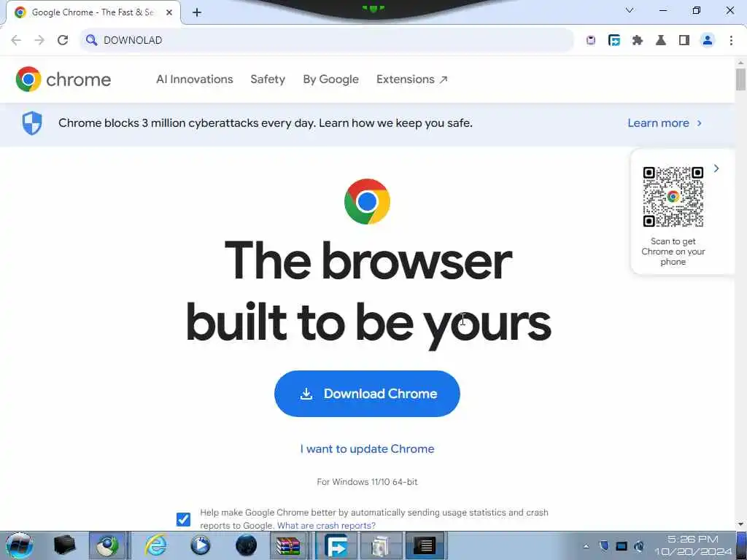Open Chrome three-dot menu
Screen dimensions: 747x560
(x=731, y=41)
